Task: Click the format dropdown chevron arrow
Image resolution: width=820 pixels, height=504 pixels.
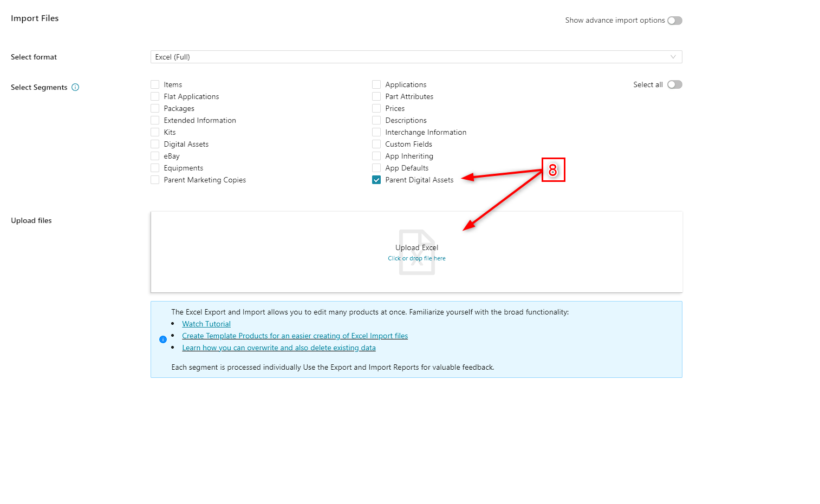Action: (673, 57)
